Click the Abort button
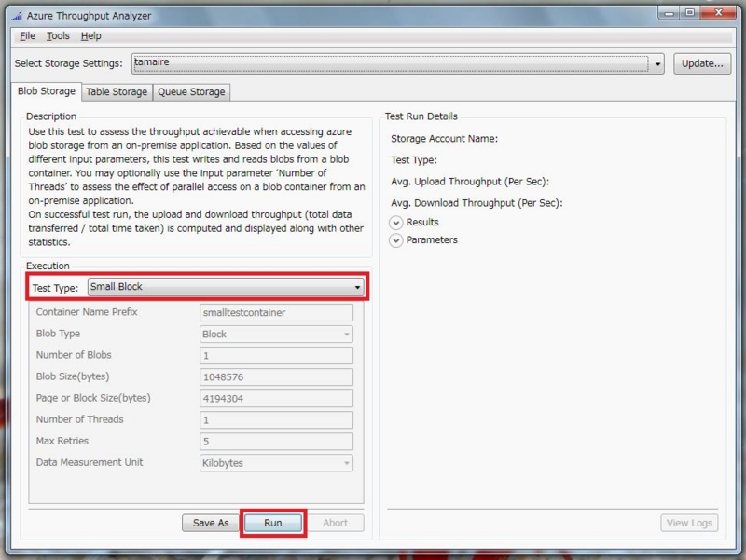Screen dimensions: 746x560 coord(335,523)
